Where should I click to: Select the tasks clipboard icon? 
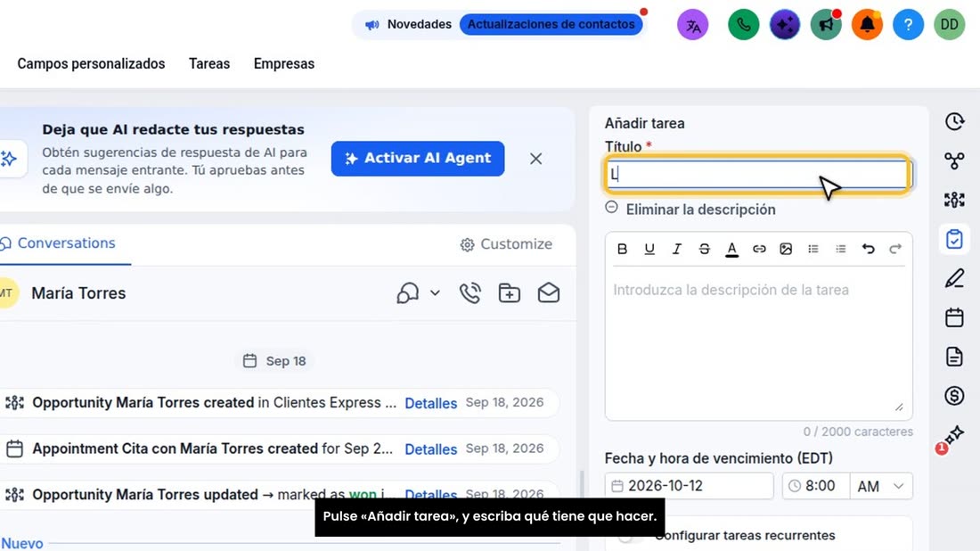click(x=954, y=239)
